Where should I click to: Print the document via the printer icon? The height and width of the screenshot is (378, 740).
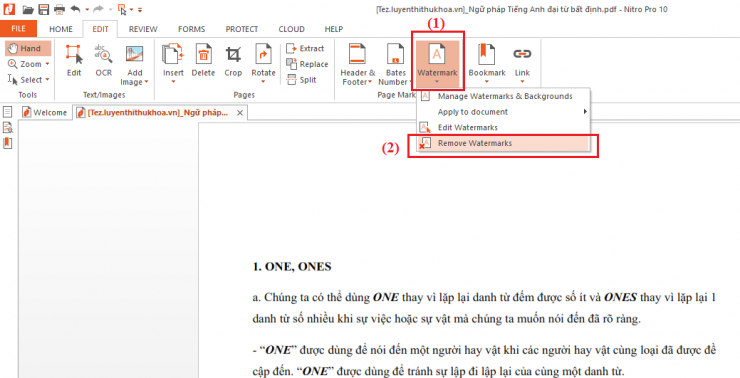coord(59,9)
